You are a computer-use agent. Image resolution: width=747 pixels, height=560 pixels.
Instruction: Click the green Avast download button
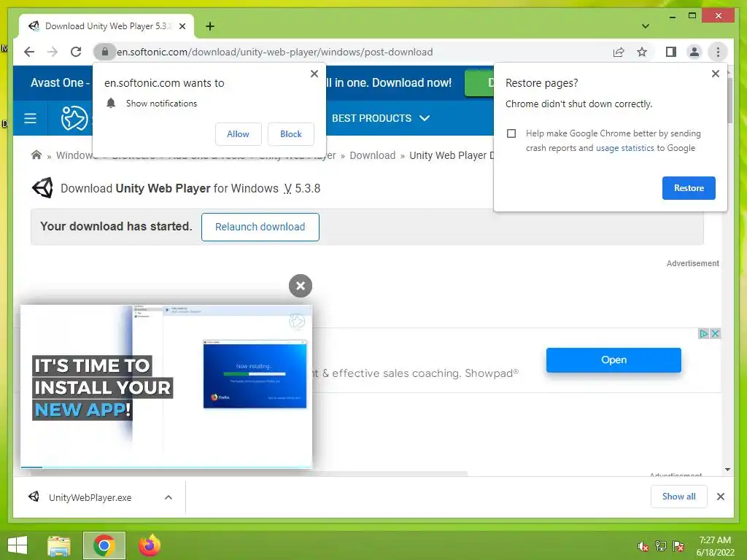pyautogui.click(x=479, y=83)
